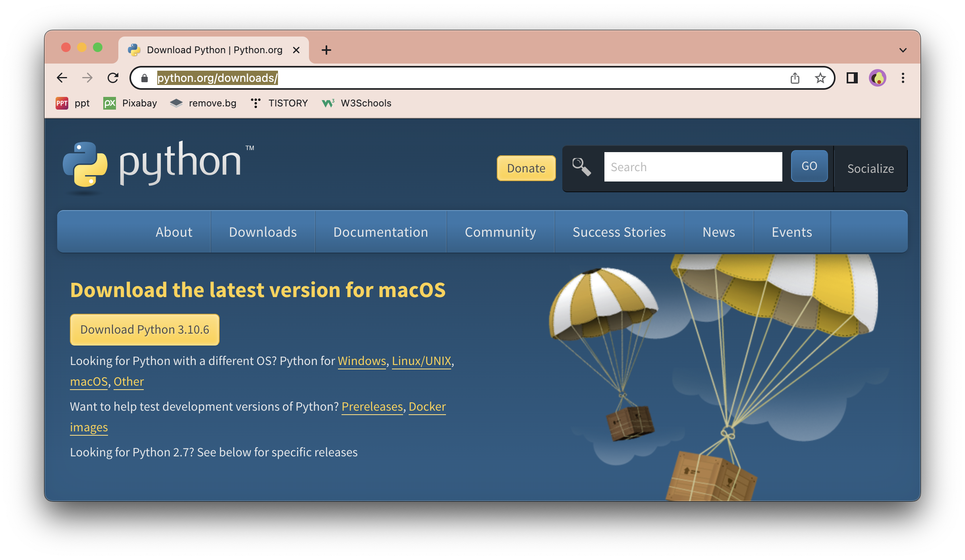Viewport: 965px width, 560px height.
Task: Click the magnifying glass search icon
Action: 581,167
